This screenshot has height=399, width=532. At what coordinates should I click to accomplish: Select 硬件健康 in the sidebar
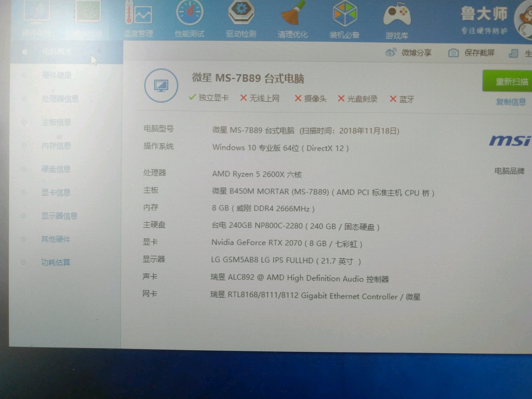tap(57, 75)
